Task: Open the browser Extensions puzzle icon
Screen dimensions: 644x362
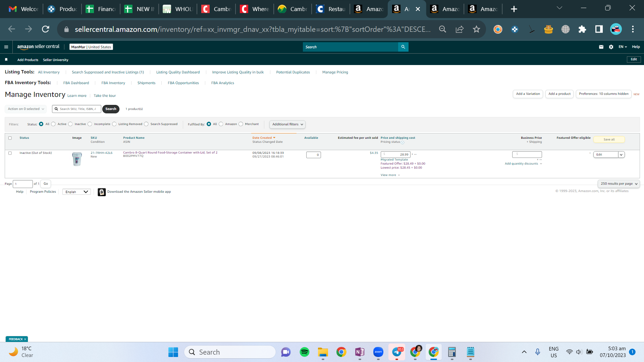Action: click(582, 29)
